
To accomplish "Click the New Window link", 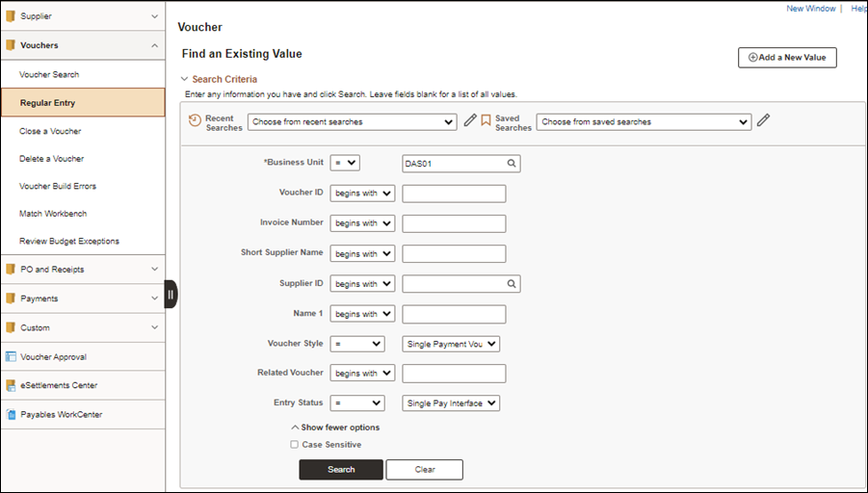I will pos(810,8).
